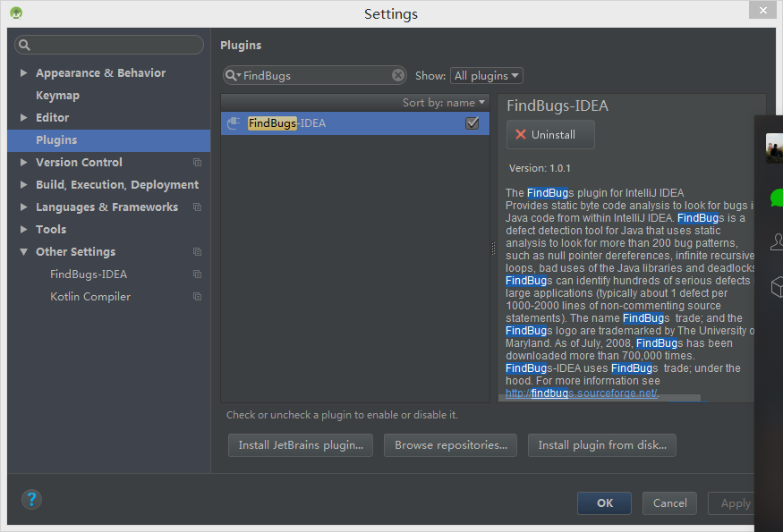Click the green chat bubble icon at right edge

[777, 198]
